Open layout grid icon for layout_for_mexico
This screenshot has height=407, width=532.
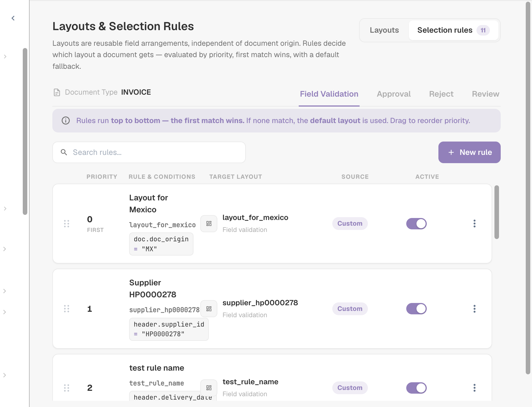coord(209,224)
